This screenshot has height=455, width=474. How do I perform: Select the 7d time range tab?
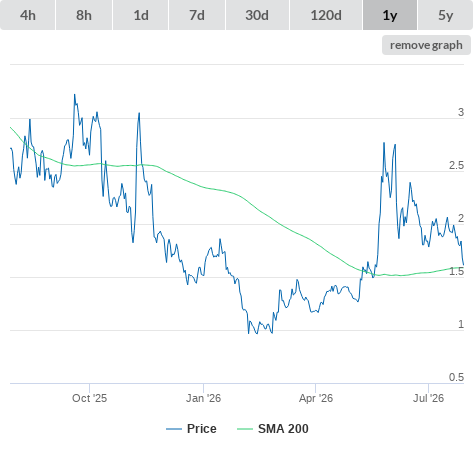197,15
